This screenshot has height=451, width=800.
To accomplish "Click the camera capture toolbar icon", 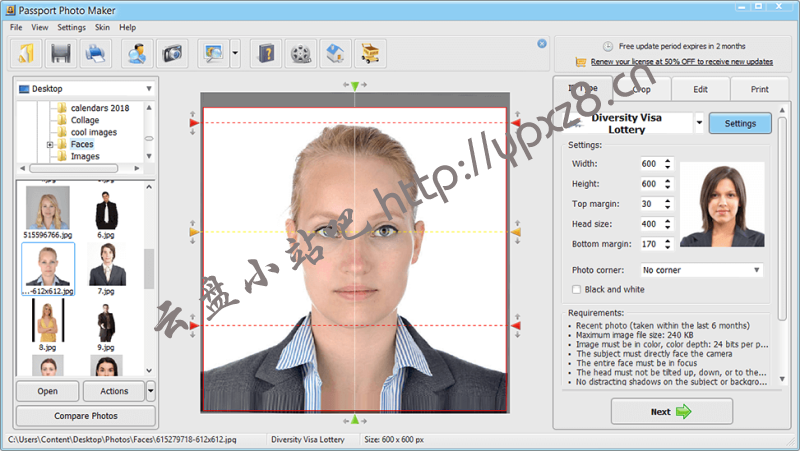I will (172, 54).
